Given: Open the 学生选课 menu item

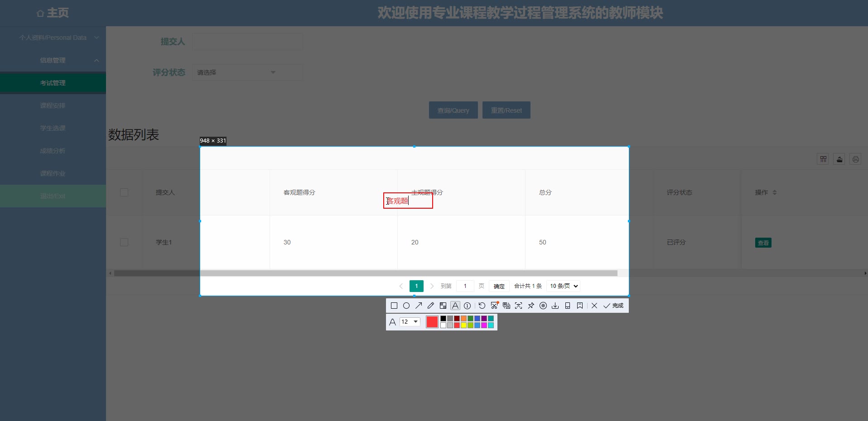Looking at the screenshot, I should pyautogui.click(x=53, y=128).
